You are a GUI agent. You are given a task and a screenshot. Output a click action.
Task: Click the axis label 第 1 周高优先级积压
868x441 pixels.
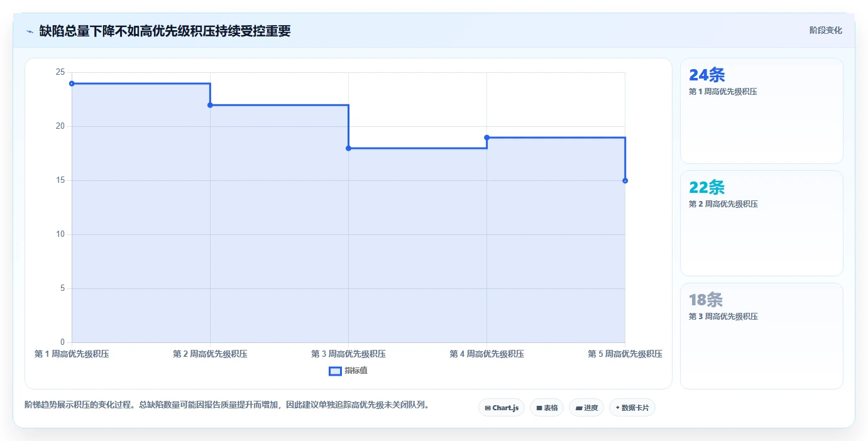(x=72, y=354)
